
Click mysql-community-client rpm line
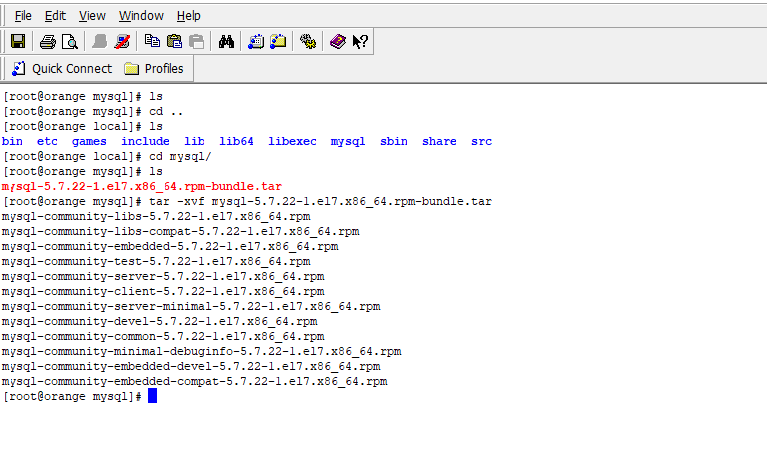coord(163,291)
